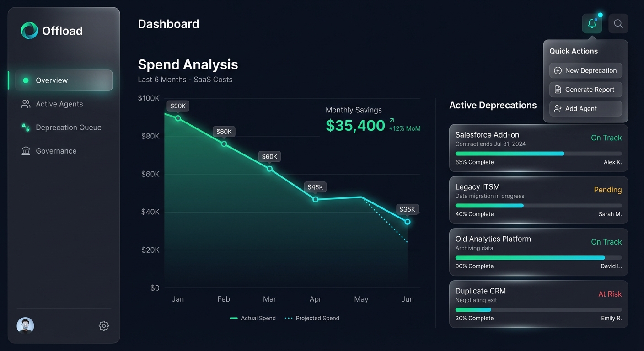Image resolution: width=644 pixels, height=351 pixels.
Task: Select the Active Agents sidebar icon
Action: click(x=25, y=104)
